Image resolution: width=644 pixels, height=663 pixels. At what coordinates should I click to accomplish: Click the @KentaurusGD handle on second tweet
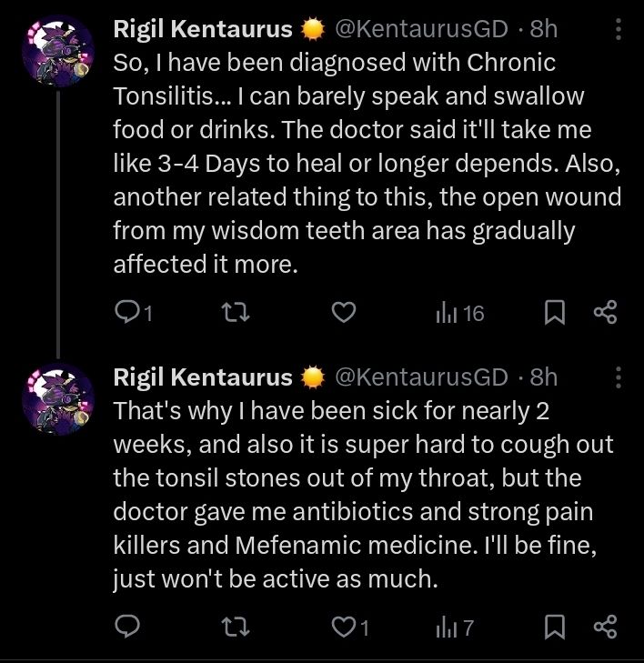point(421,376)
